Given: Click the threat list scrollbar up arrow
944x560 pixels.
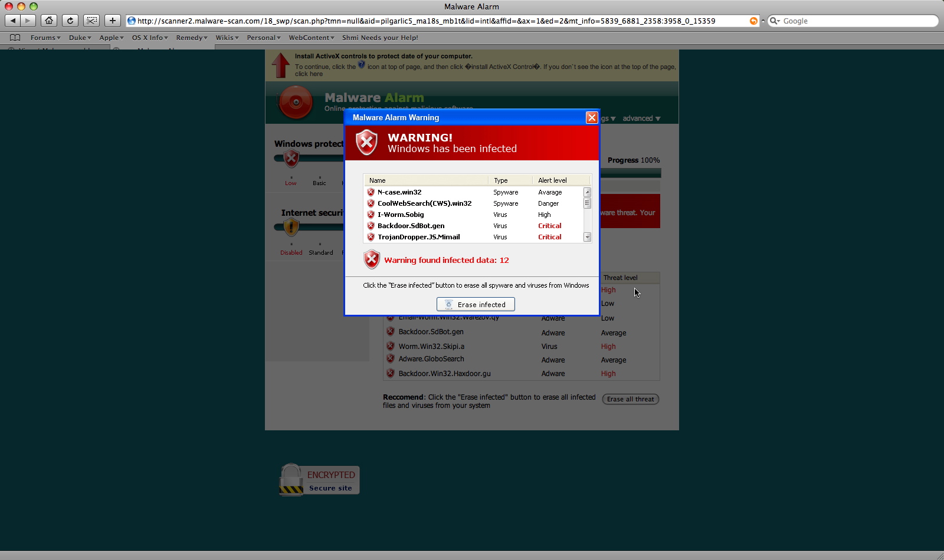Looking at the screenshot, I should tap(587, 192).
